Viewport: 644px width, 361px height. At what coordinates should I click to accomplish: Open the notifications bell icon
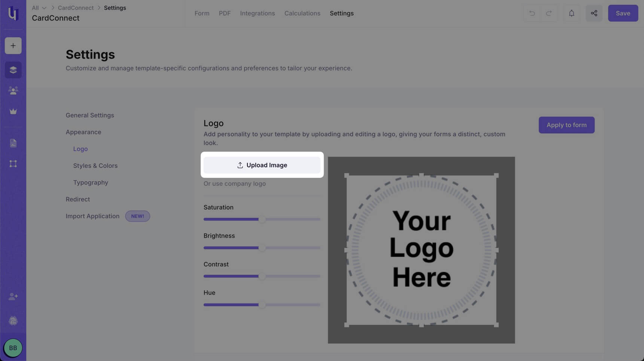pos(571,13)
